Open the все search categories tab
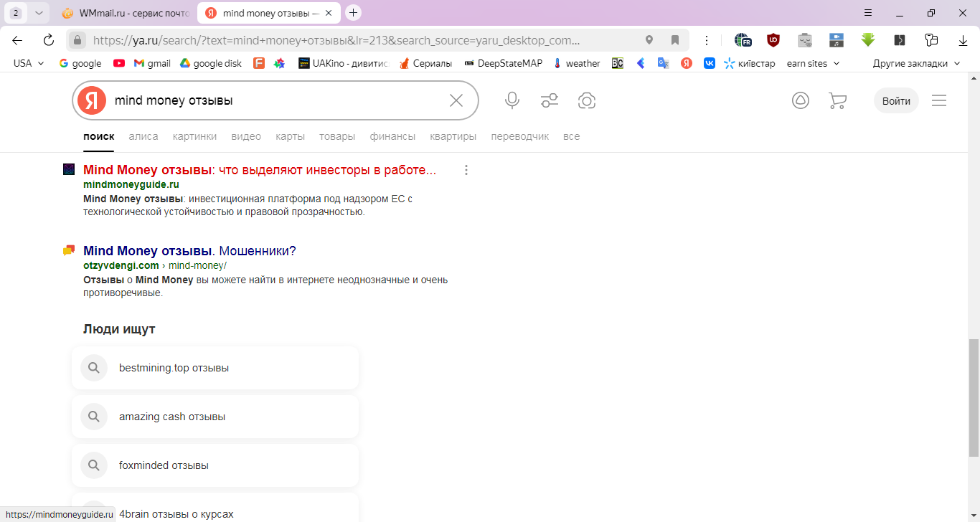The image size is (980, 522). pyautogui.click(x=571, y=136)
